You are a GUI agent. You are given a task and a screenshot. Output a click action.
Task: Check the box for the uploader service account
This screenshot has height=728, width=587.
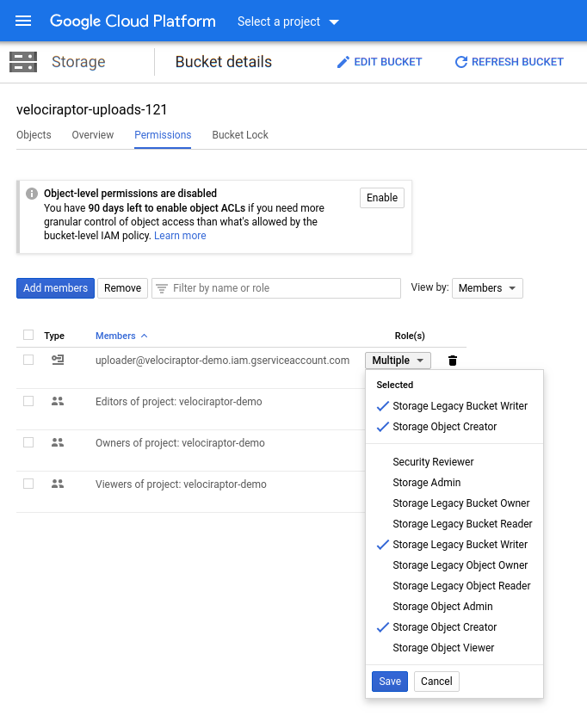click(x=28, y=360)
